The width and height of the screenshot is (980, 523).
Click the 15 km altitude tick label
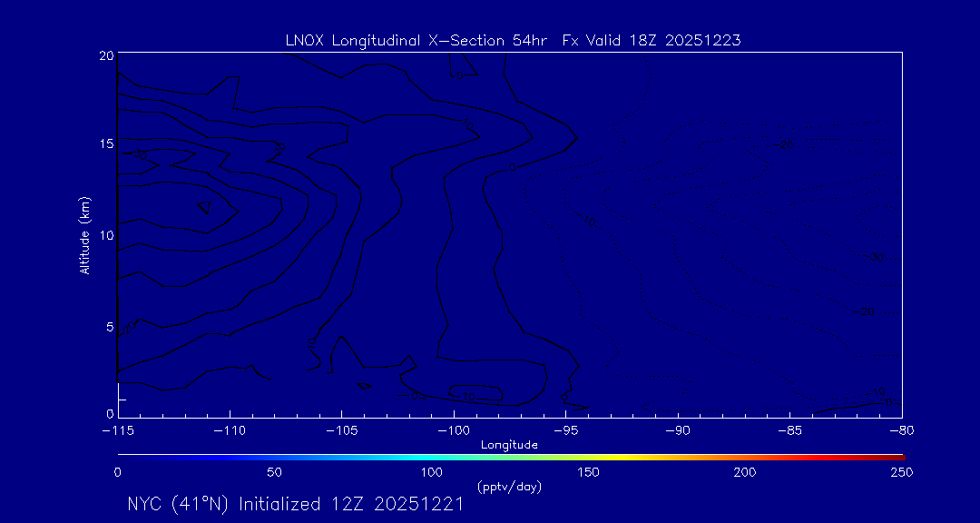[105, 144]
